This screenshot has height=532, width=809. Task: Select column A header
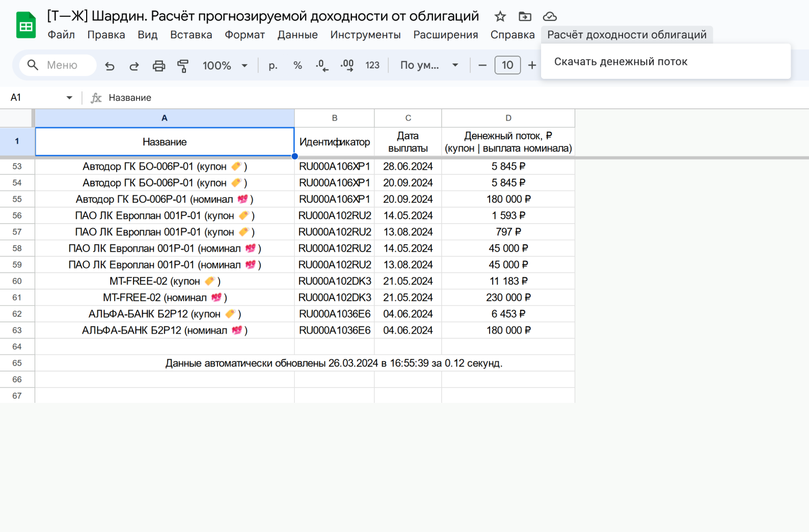[x=164, y=118]
